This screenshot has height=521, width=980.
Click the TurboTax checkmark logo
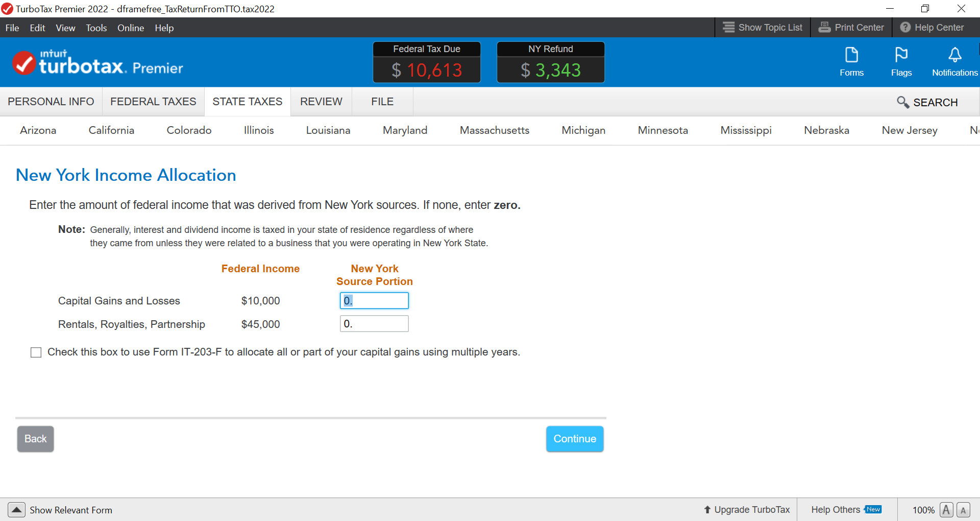click(x=23, y=63)
